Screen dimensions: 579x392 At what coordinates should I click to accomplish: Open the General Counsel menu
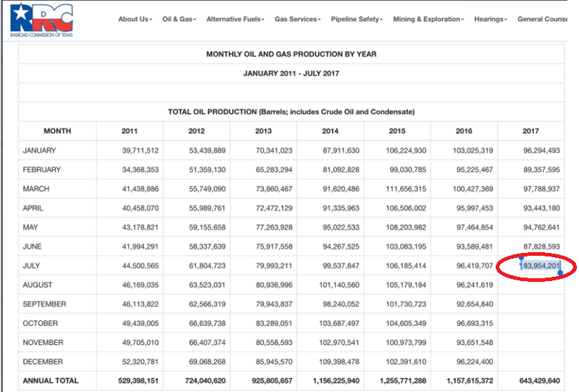(x=542, y=19)
